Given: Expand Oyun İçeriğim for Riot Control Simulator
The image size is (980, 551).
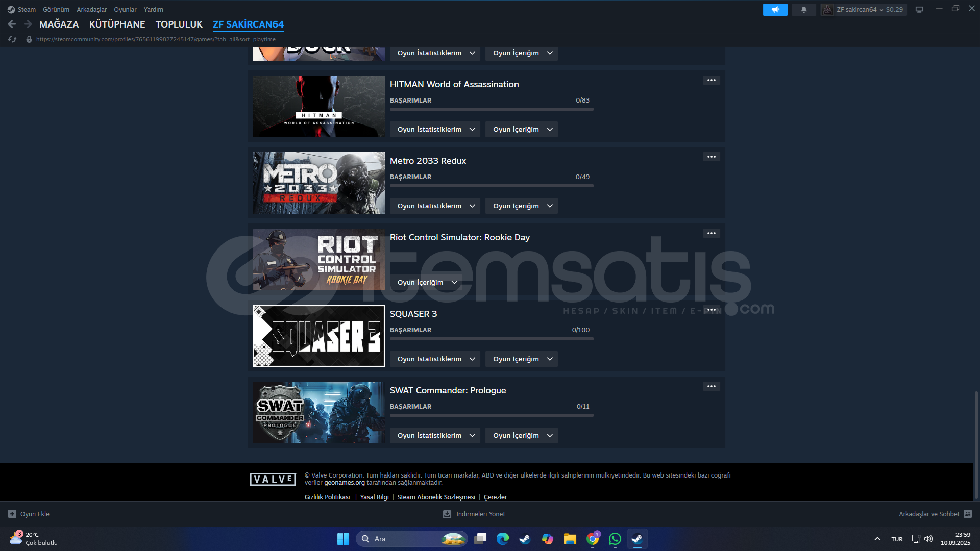Looking at the screenshot, I should (426, 282).
